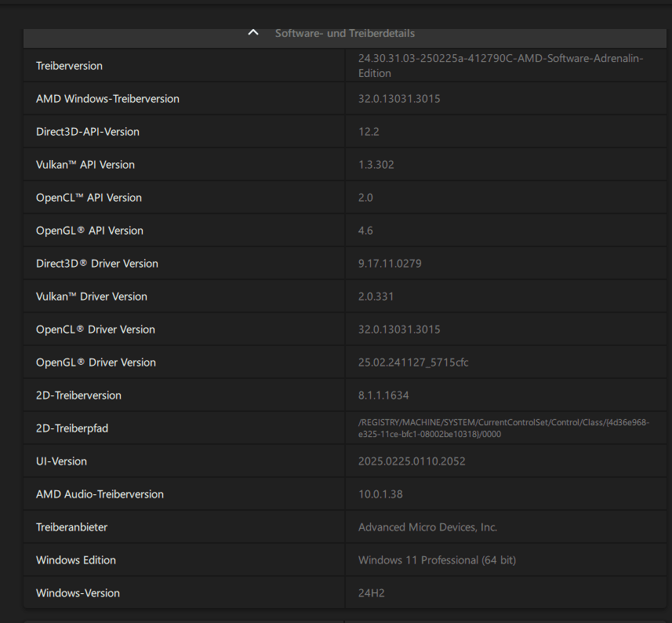Select the Vulkan API Version label

tap(85, 165)
